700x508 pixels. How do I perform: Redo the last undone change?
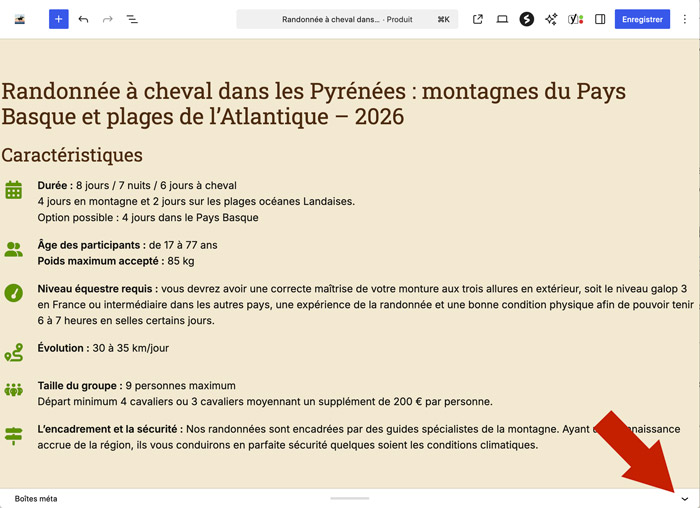(x=108, y=19)
